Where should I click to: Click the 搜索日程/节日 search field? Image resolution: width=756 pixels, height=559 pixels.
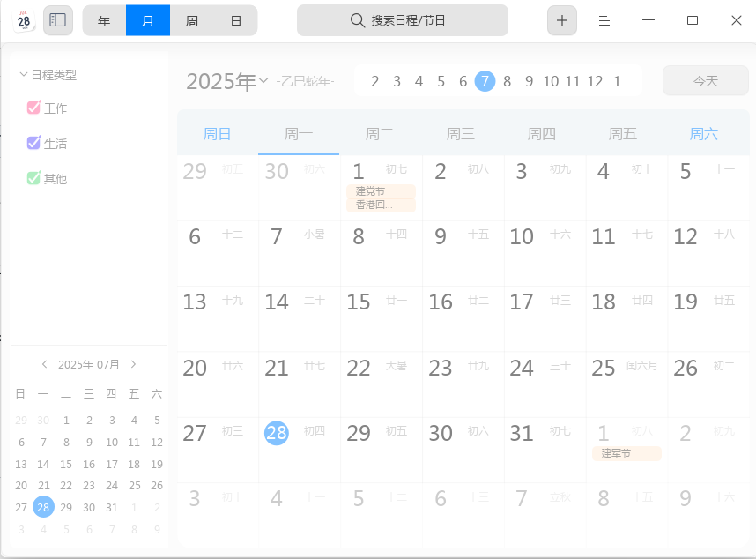point(403,20)
